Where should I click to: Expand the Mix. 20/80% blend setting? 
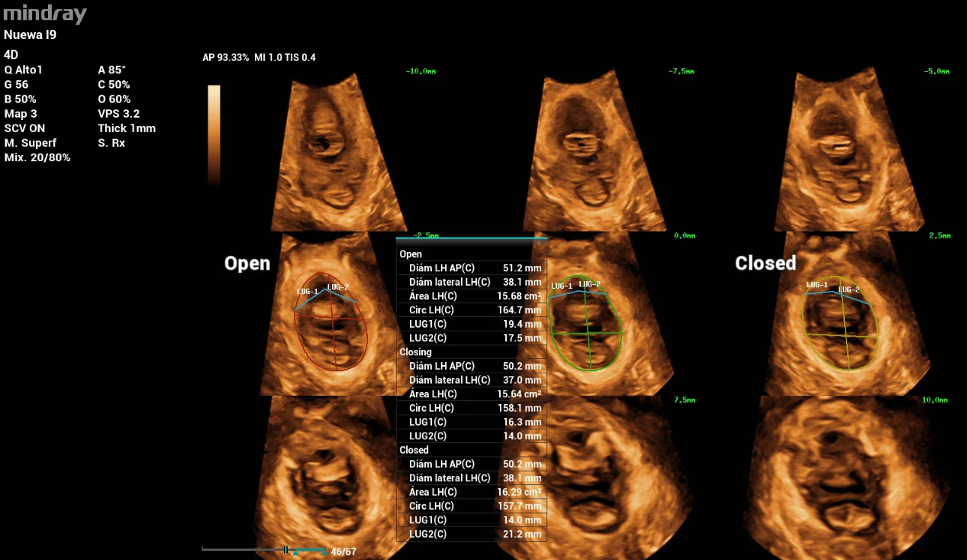[x=37, y=157]
